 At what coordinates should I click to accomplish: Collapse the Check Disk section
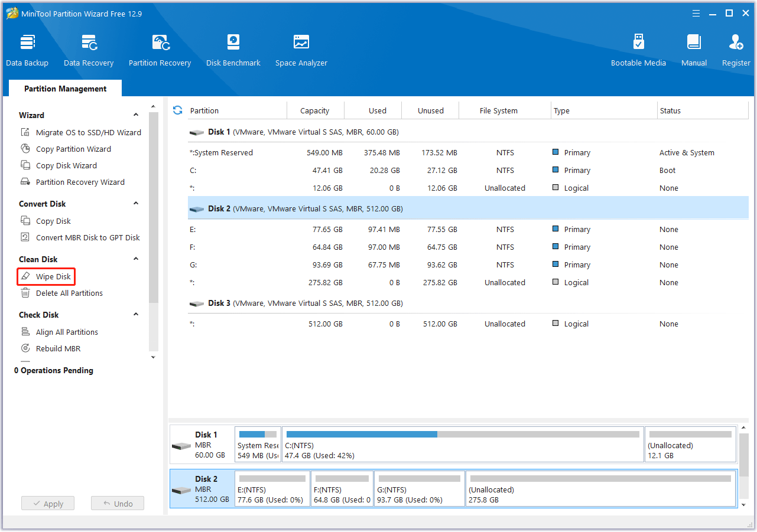pos(136,315)
